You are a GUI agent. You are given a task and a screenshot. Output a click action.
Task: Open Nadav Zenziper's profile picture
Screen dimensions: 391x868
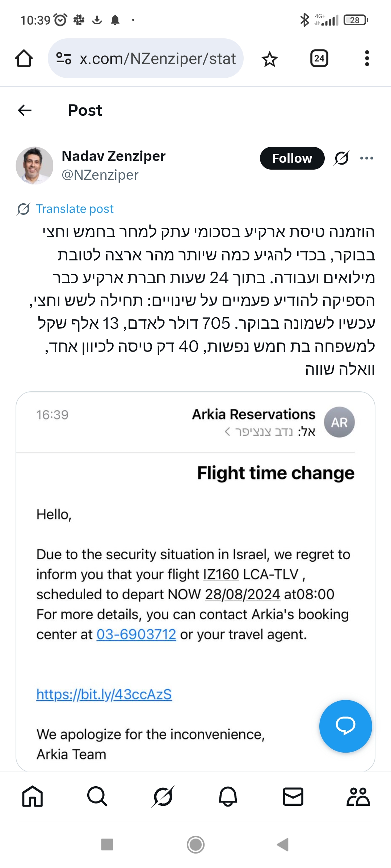(35, 166)
